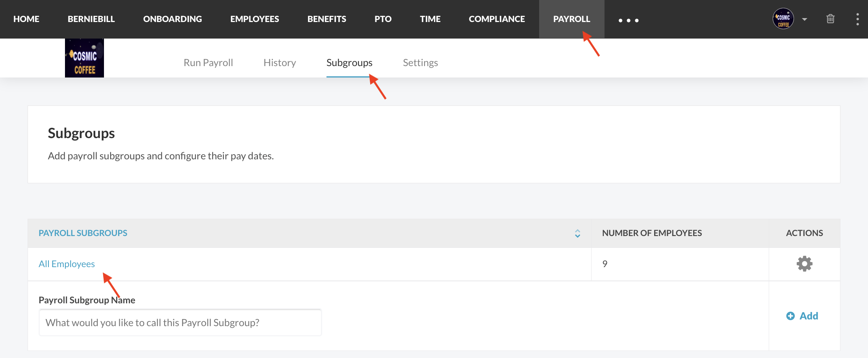Open the horizontal three-dot more menu
Screen dimensions: 868x358
628,20
